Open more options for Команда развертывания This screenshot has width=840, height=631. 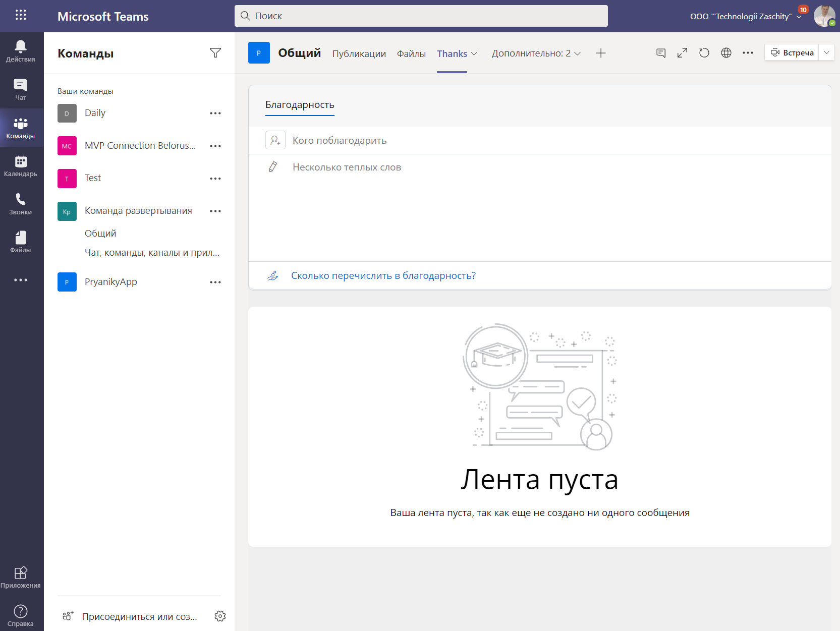[215, 211]
